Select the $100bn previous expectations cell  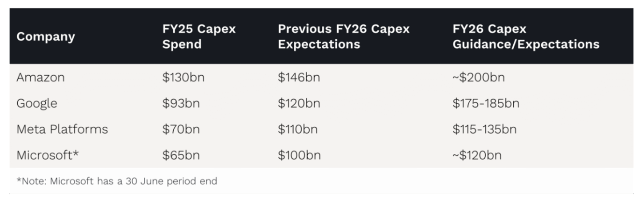click(x=299, y=155)
